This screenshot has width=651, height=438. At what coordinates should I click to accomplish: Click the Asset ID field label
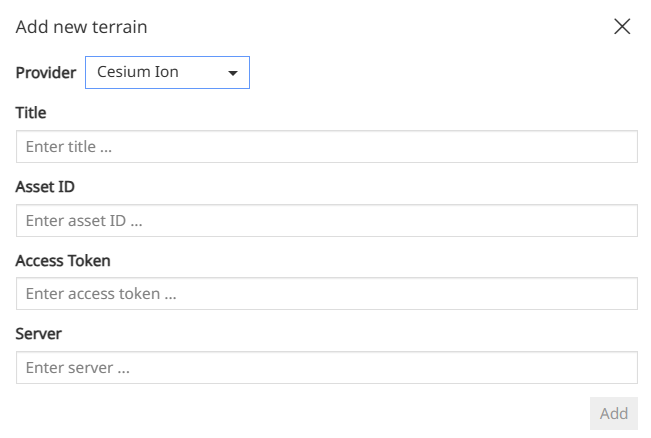45,187
